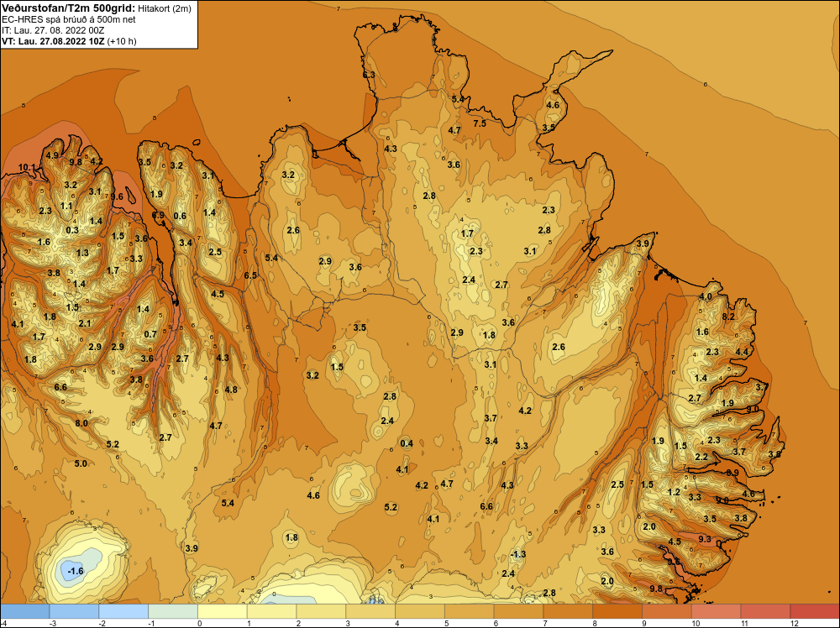
Task: Click the '8.0' temperature value
Action: point(81,423)
